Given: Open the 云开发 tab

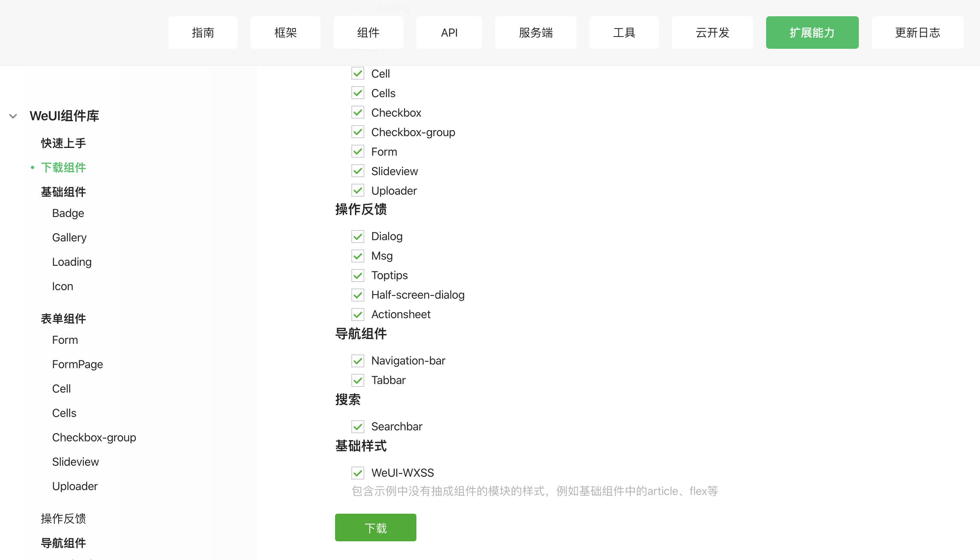Looking at the screenshot, I should point(712,32).
